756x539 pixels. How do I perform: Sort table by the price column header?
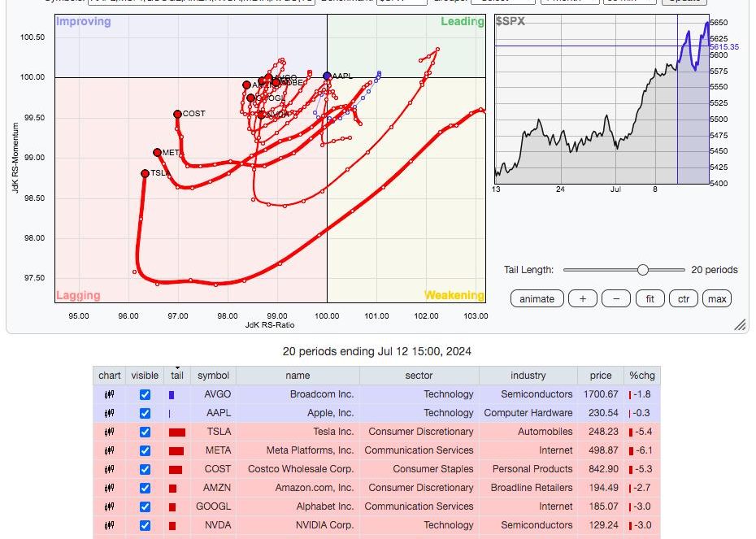[x=600, y=376]
